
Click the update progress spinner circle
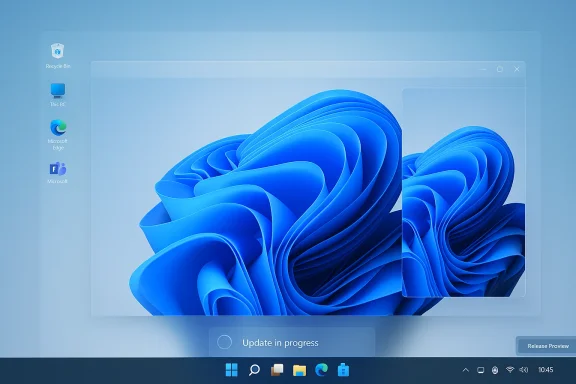224,342
